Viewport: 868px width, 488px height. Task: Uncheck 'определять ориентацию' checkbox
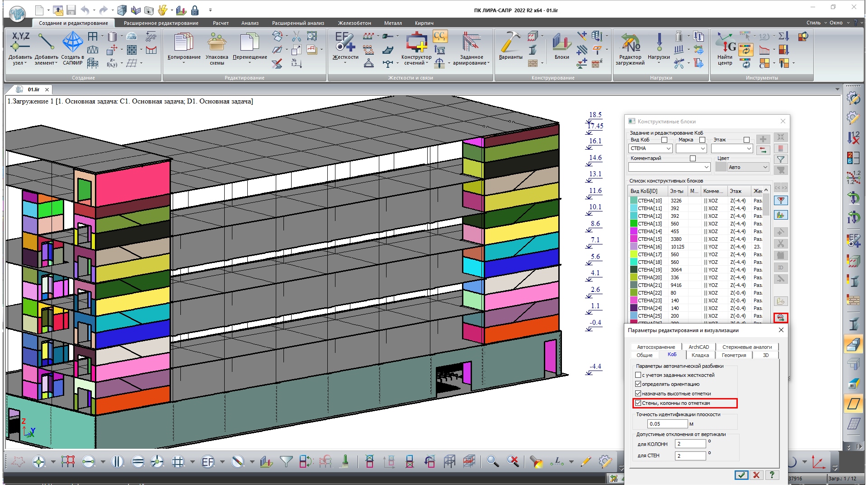[638, 384]
